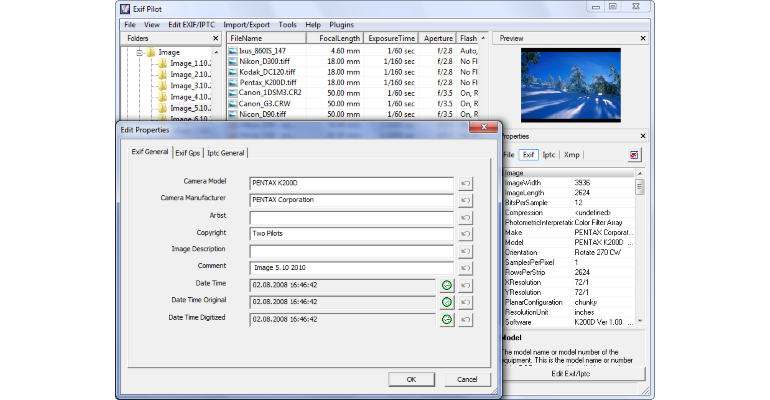Click the red checkmark icon in Properties panel
The height and width of the screenshot is (400, 770).
pos(634,155)
